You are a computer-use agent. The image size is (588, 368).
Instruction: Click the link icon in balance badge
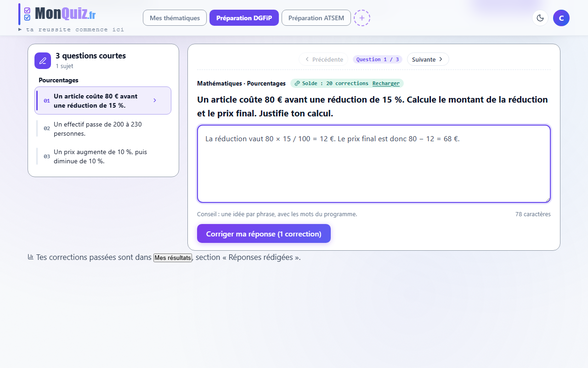(297, 83)
